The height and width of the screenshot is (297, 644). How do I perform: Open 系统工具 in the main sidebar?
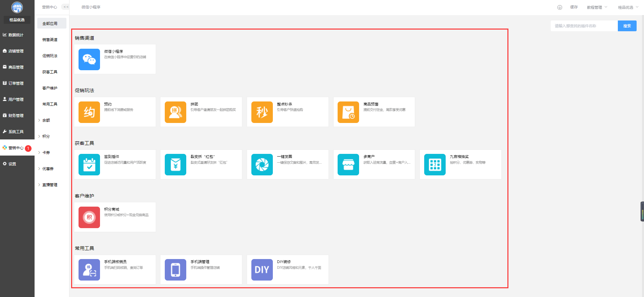click(x=17, y=132)
